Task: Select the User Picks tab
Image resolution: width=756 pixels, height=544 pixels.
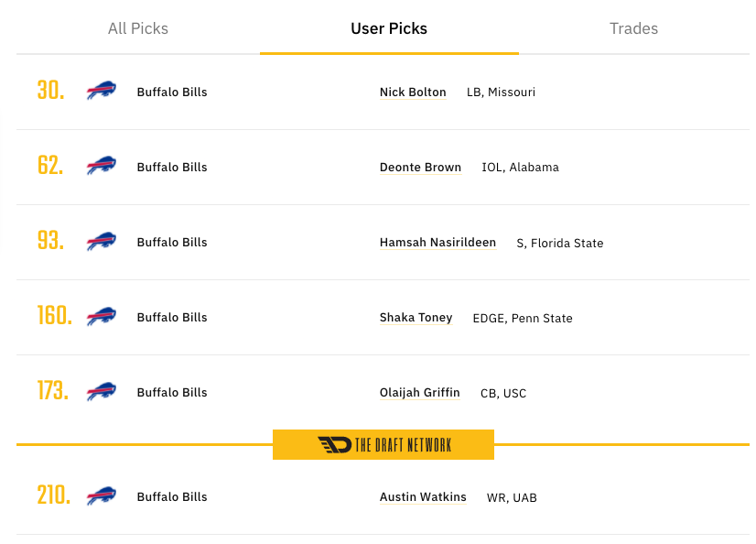Action: coord(389,28)
